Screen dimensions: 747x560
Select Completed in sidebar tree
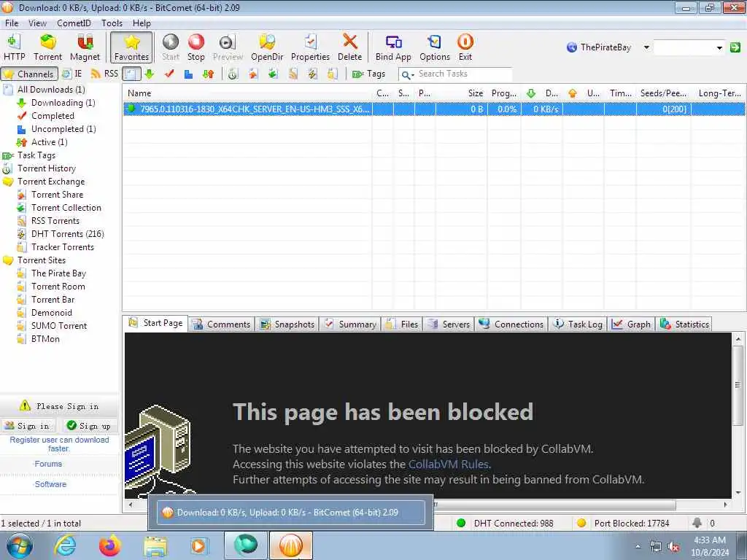pos(53,116)
